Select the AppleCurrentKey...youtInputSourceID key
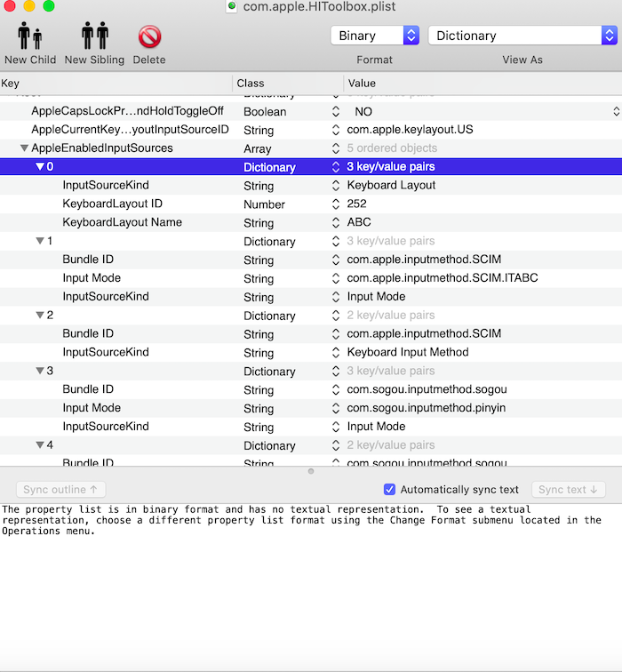Image resolution: width=622 pixels, height=672 pixels. pyautogui.click(x=130, y=130)
